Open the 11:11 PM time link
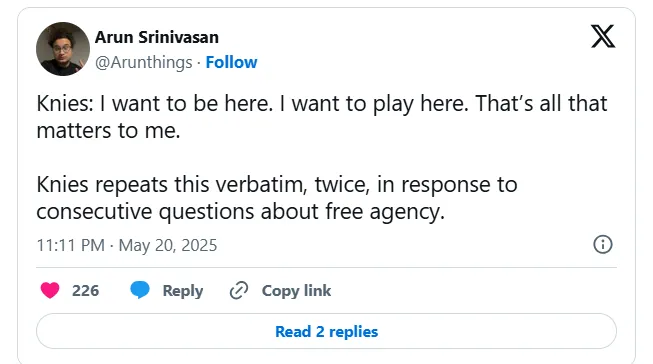 pos(71,245)
